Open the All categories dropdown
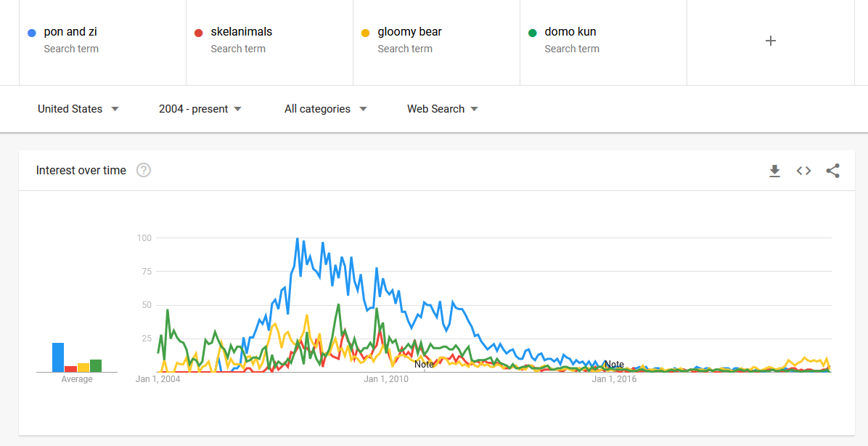The image size is (868, 446). click(x=325, y=109)
